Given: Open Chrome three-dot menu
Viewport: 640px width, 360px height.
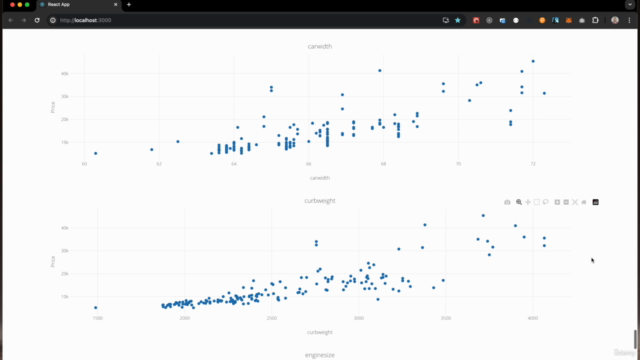Looking at the screenshot, I should point(629,20).
